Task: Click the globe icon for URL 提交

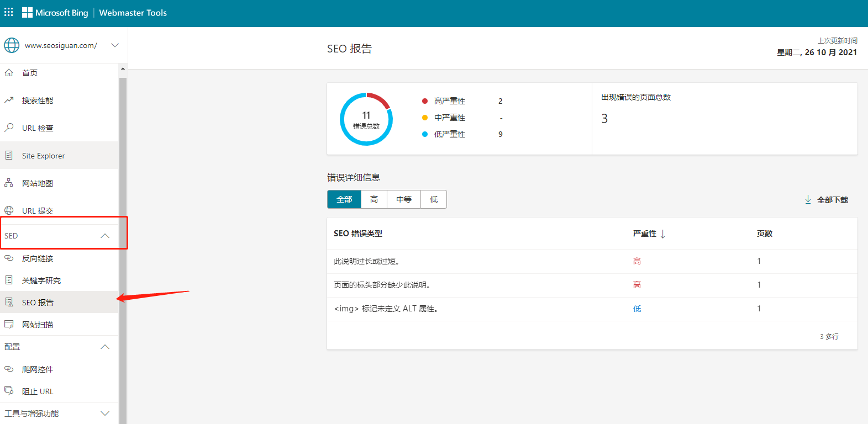Action: (x=9, y=210)
